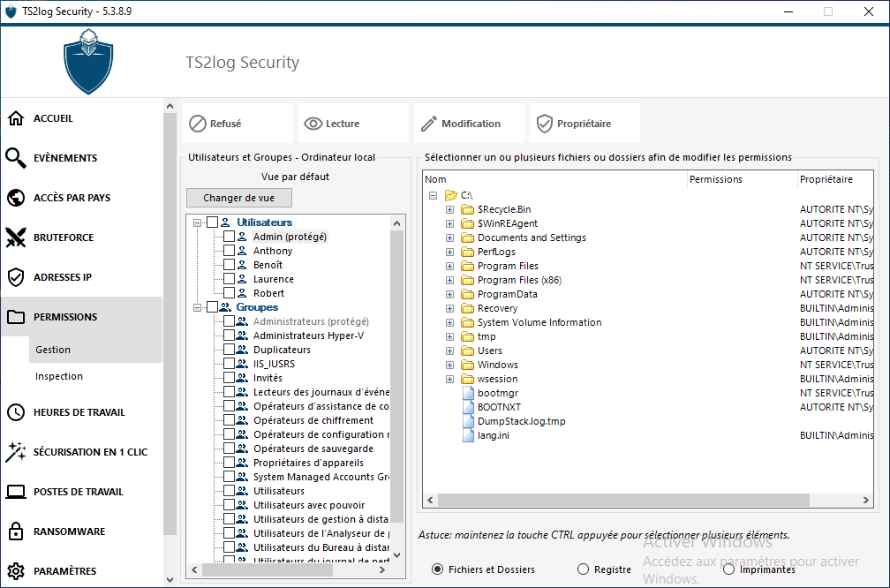The image size is (890, 588).
Task: Collapse the Utilisateurs tree node
Action: [x=197, y=222]
